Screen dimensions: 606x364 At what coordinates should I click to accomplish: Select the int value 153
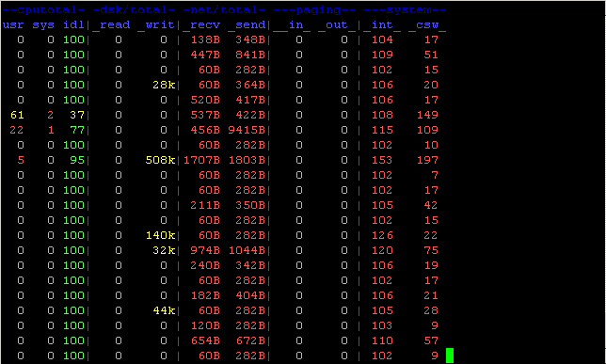click(x=382, y=160)
